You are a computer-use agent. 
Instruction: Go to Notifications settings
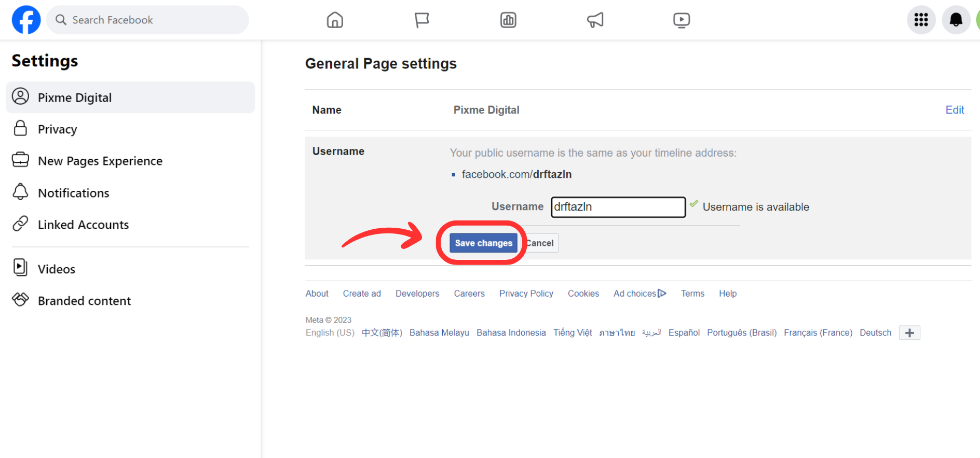coord(73,193)
